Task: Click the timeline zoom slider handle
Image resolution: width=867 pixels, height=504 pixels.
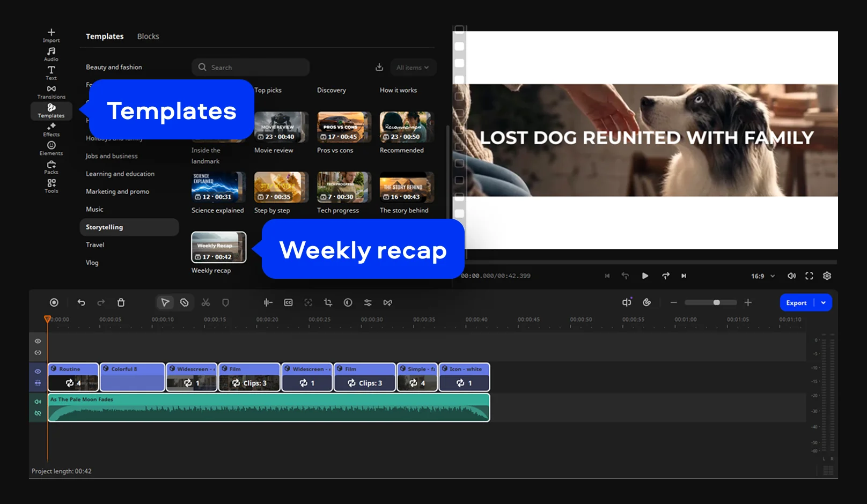Action: (x=716, y=302)
